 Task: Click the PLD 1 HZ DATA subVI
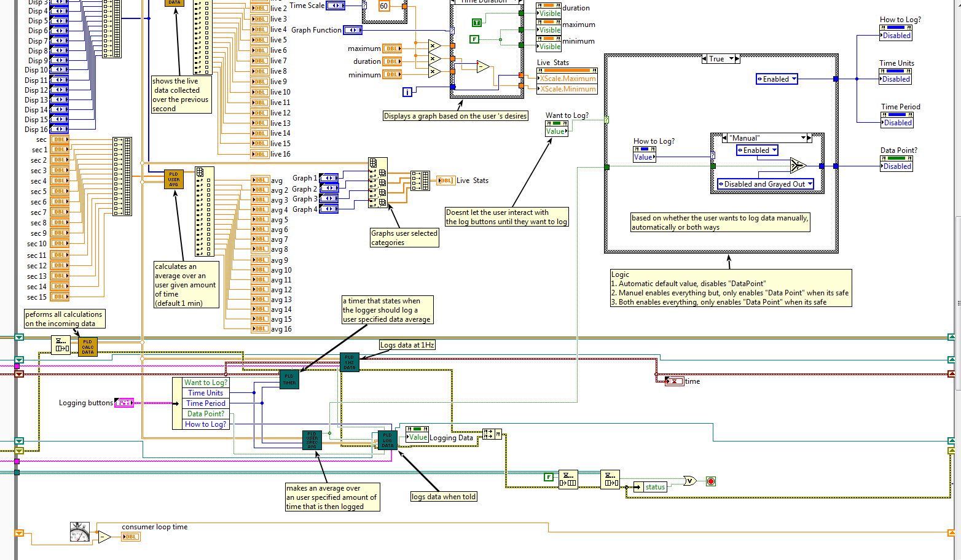point(350,362)
